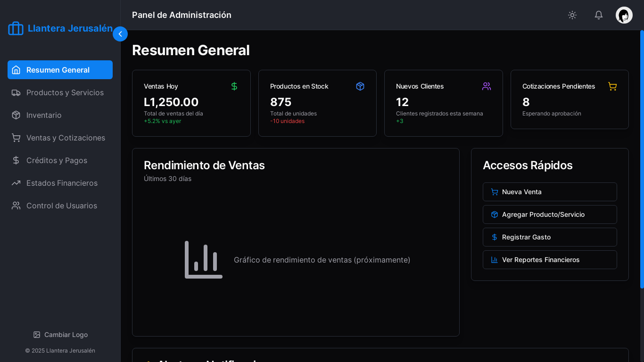Screen dimensions: 644x362
Task: Click the cart icon in Nueva Venta button
Action: [495, 192]
